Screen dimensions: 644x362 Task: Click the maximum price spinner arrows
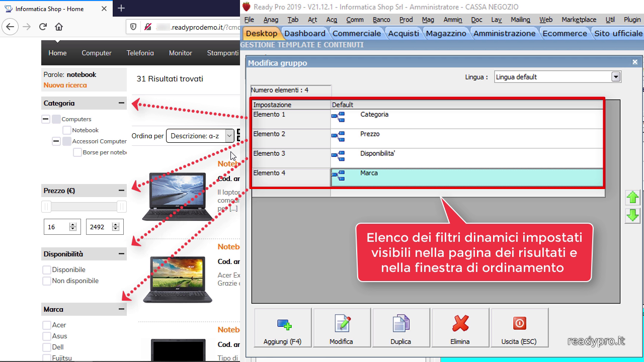pyautogui.click(x=116, y=227)
